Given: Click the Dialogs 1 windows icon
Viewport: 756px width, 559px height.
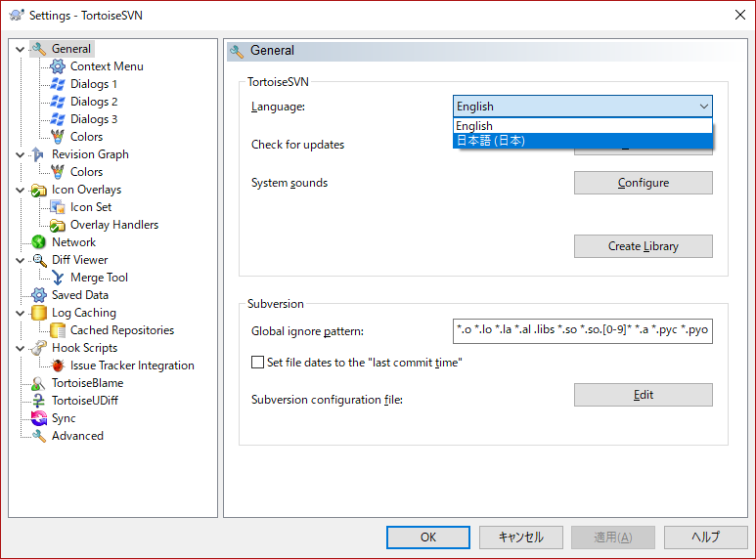Looking at the screenshot, I should pyautogui.click(x=58, y=84).
